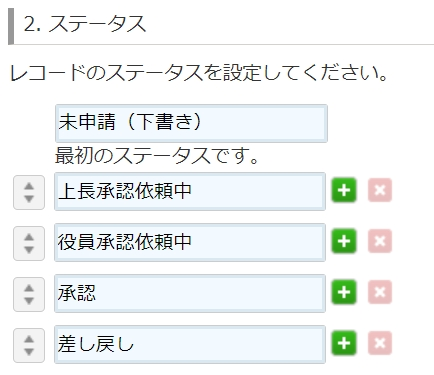Remove the 差し戻し status
Image resolution: width=434 pixels, height=375 pixels.
pos(380,343)
